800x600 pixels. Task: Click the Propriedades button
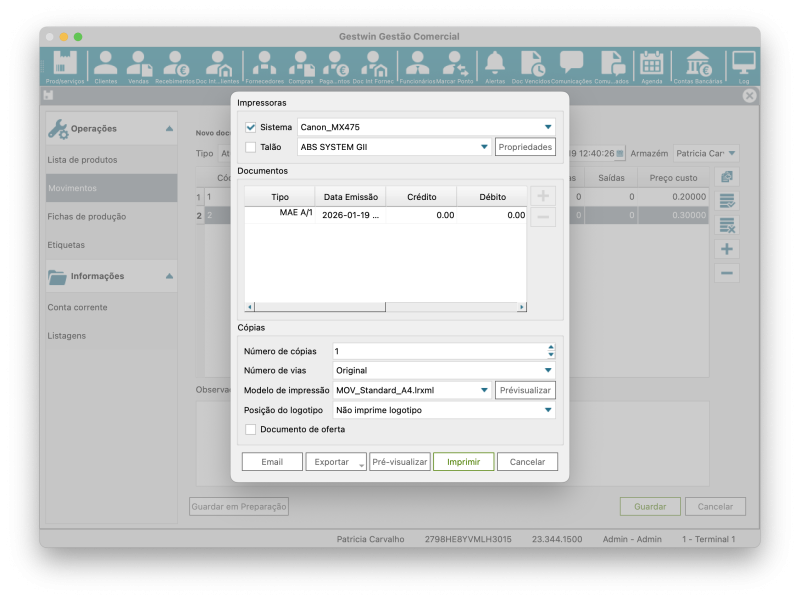[525, 147]
